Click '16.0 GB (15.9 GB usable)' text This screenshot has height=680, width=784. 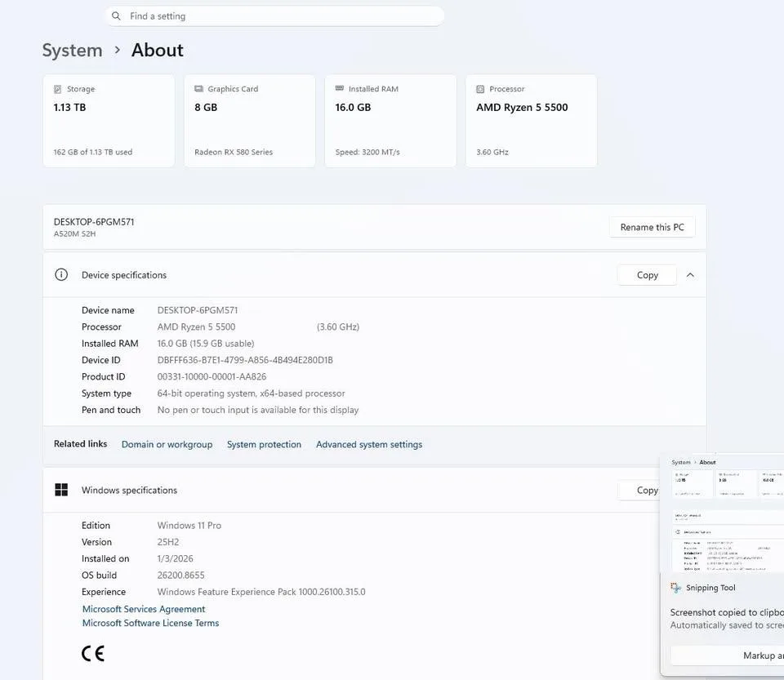[x=206, y=343]
